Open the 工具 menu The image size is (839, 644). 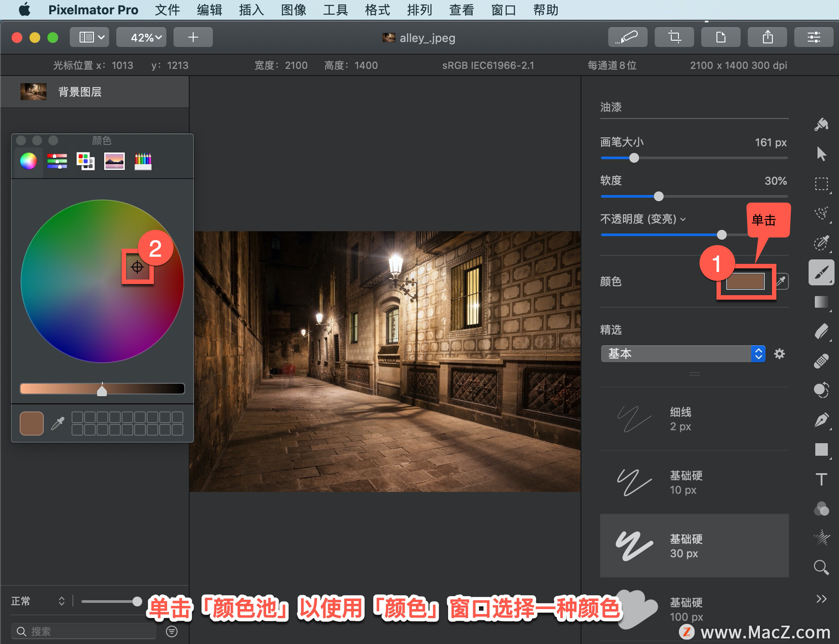(x=335, y=10)
